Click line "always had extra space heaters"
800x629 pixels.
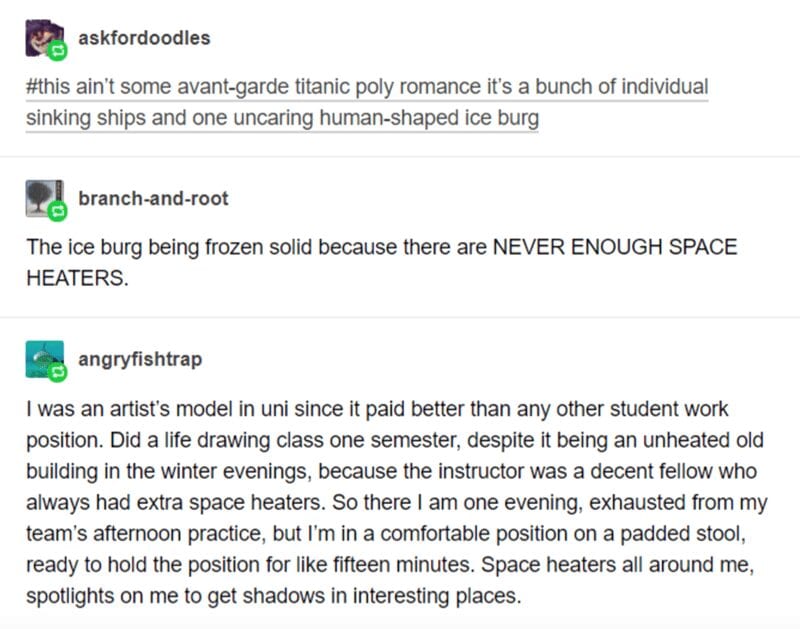[396, 502]
